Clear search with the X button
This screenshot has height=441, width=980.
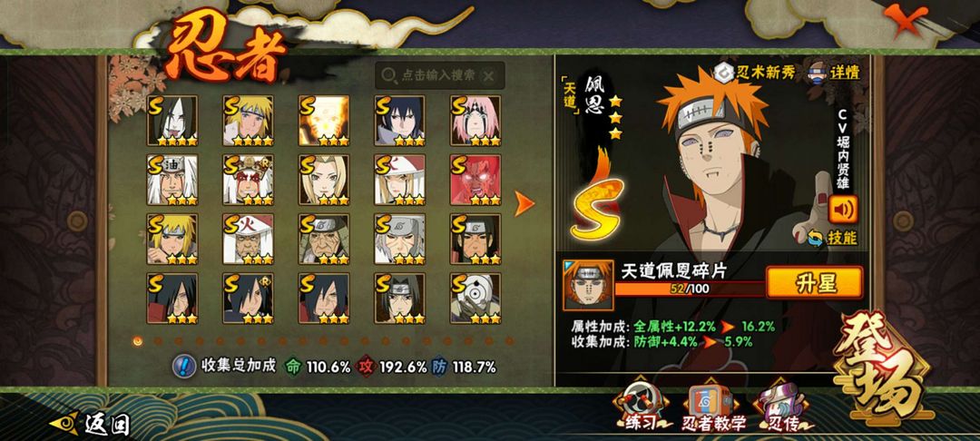click(489, 75)
